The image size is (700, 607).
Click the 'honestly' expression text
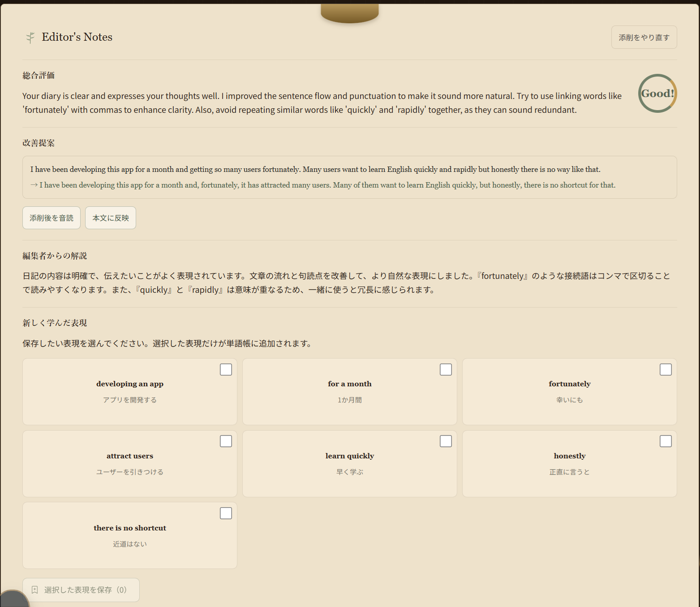570,456
